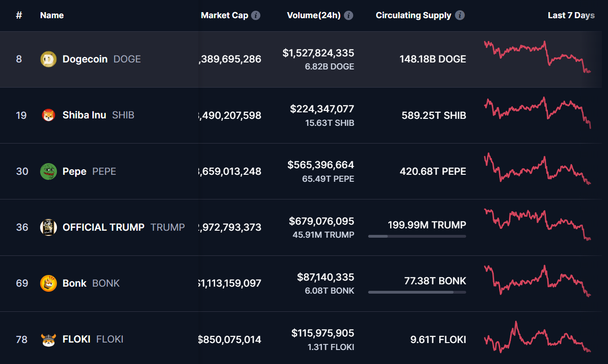The height and width of the screenshot is (364, 608).
Task: Click the BONK circulating supply progress bar
Action: click(x=417, y=292)
